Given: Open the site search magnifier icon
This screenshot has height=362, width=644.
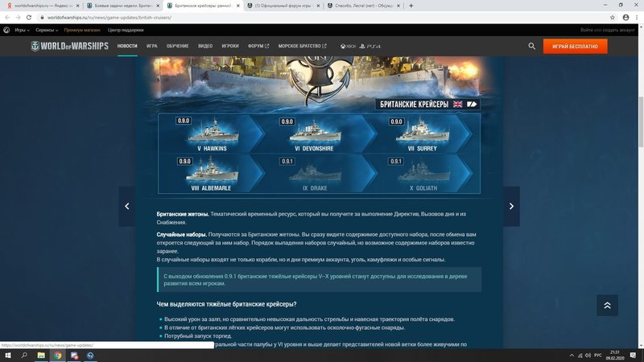Looking at the screenshot, I should tap(531, 46).
